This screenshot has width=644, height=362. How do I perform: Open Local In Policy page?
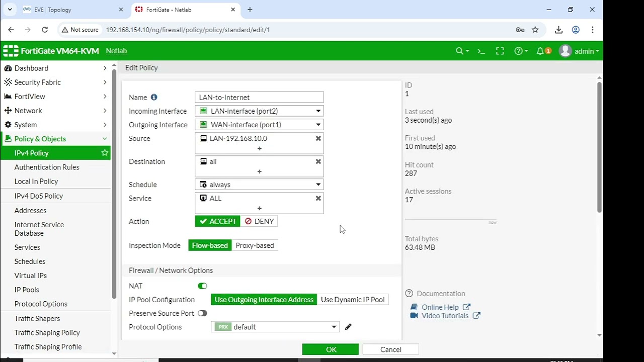click(x=36, y=181)
